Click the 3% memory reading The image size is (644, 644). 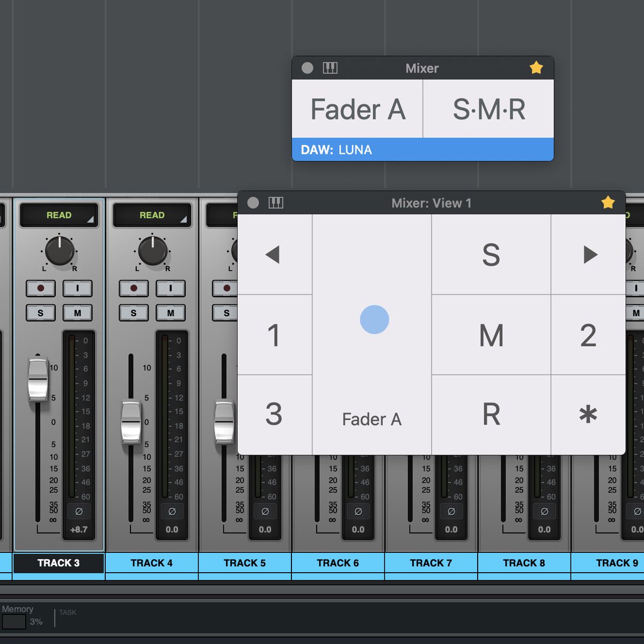(x=36, y=622)
